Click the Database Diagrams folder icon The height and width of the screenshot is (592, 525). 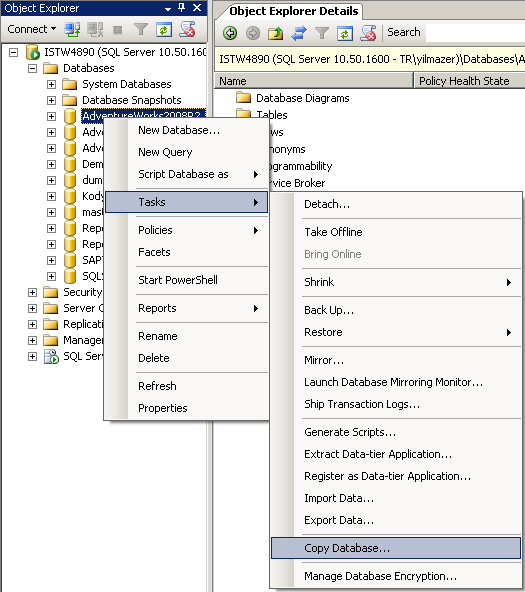tap(243, 98)
